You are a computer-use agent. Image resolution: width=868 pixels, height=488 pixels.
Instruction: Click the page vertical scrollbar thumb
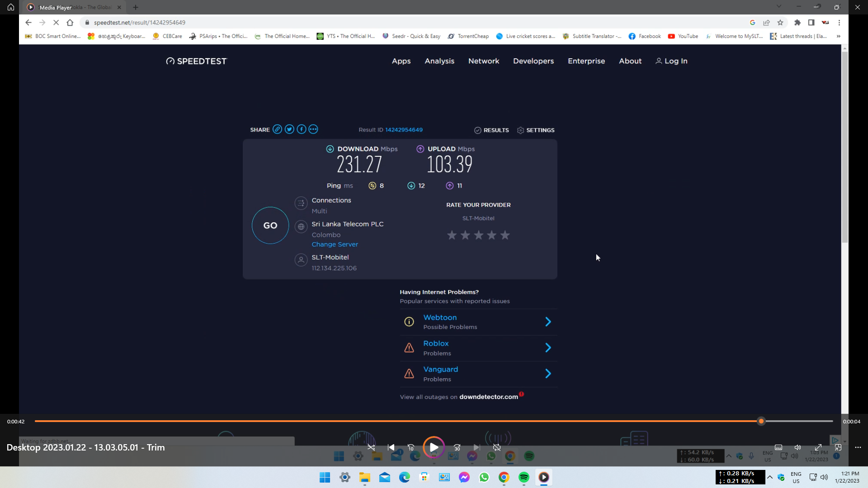[x=844, y=147]
